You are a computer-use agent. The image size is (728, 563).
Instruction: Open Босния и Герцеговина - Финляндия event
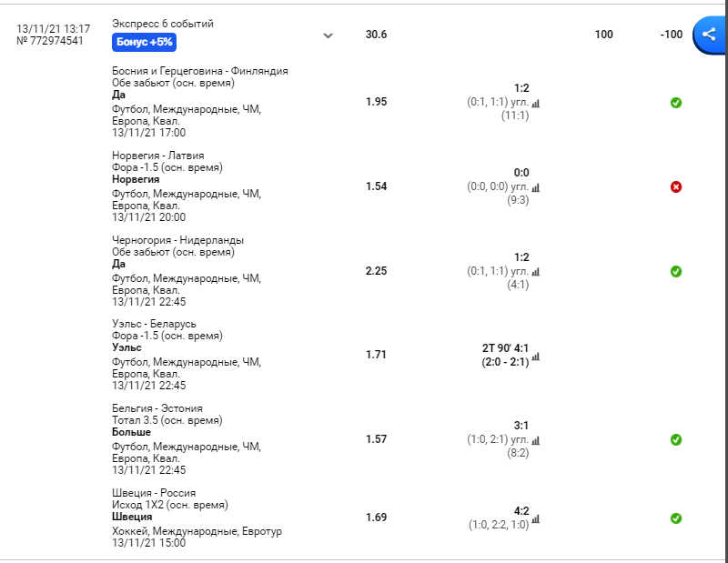pos(199,71)
